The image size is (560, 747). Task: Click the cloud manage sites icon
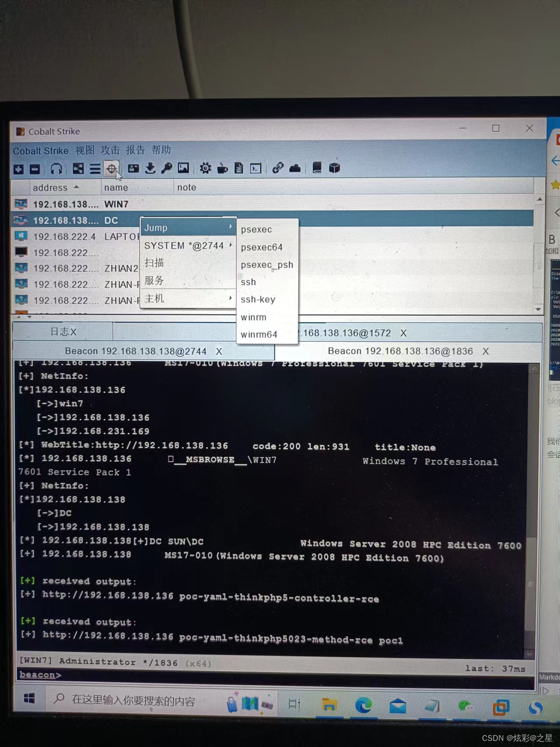coord(295,168)
